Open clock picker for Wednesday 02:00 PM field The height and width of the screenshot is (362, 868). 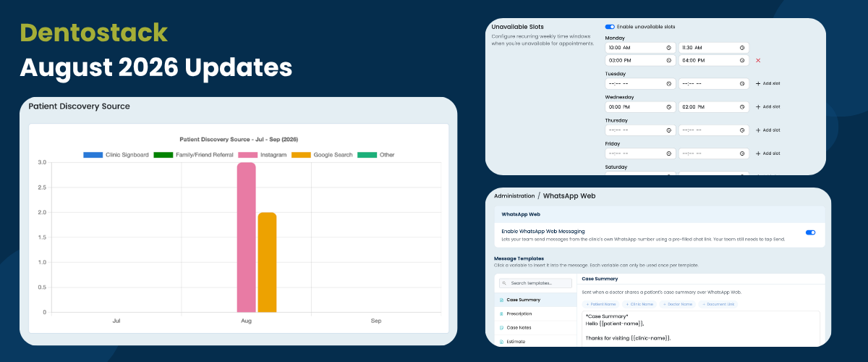coord(742,107)
